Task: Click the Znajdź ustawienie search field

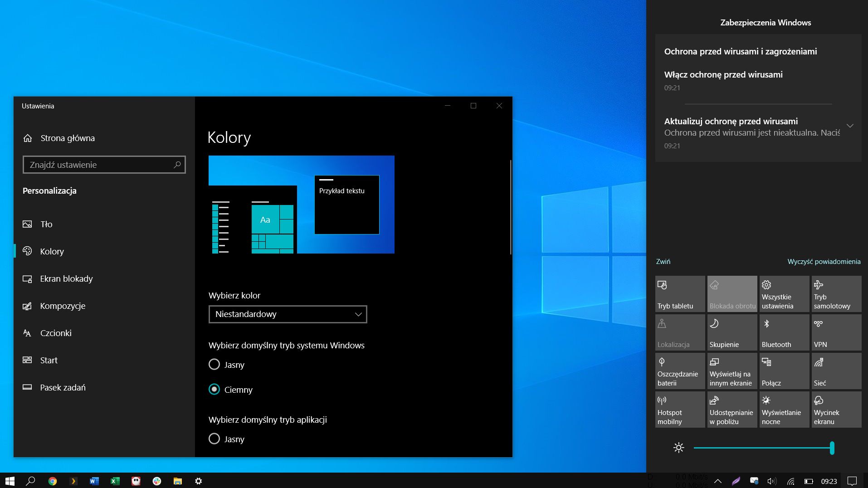Action: (x=104, y=164)
